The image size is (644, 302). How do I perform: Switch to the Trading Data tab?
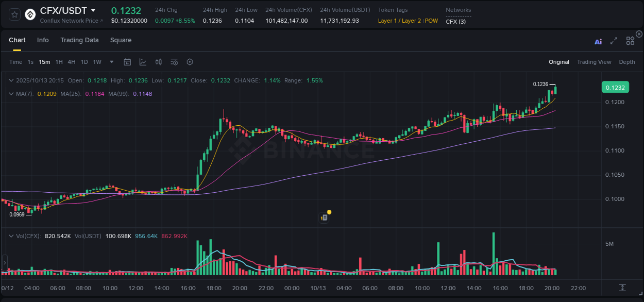[79, 40]
